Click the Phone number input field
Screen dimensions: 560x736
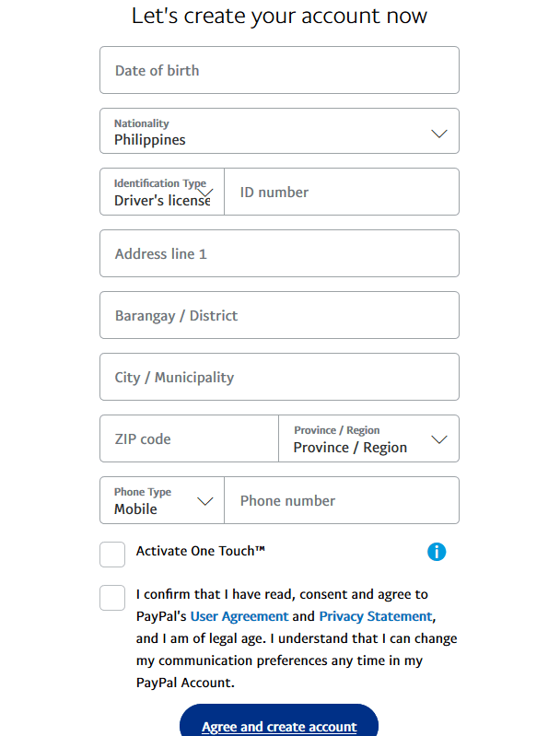point(341,501)
